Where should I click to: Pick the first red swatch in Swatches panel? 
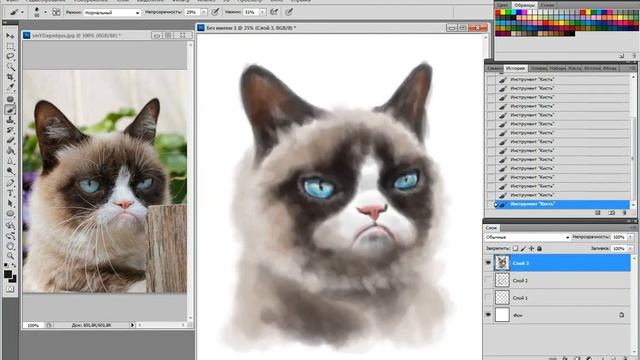(x=498, y=13)
